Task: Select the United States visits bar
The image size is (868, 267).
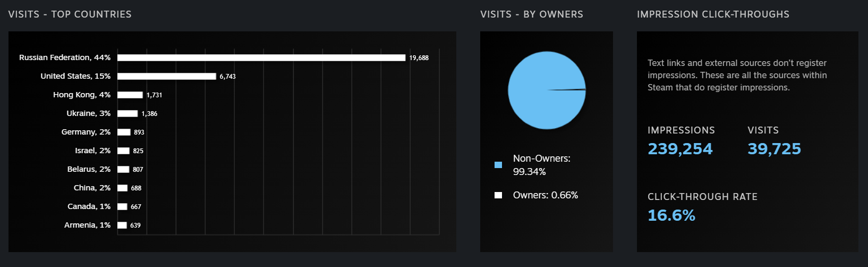Action: click(x=166, y=76)
